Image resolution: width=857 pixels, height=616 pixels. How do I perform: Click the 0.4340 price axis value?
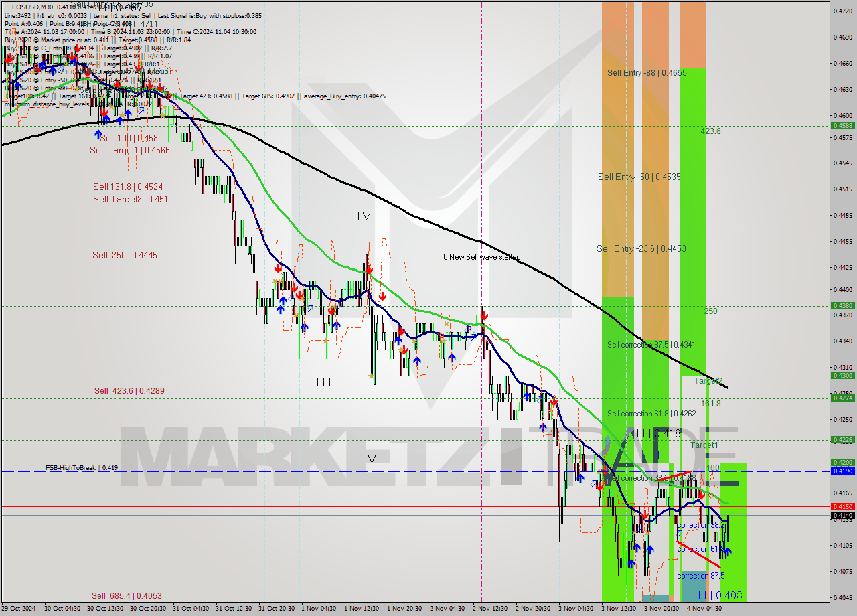[842, 341]
